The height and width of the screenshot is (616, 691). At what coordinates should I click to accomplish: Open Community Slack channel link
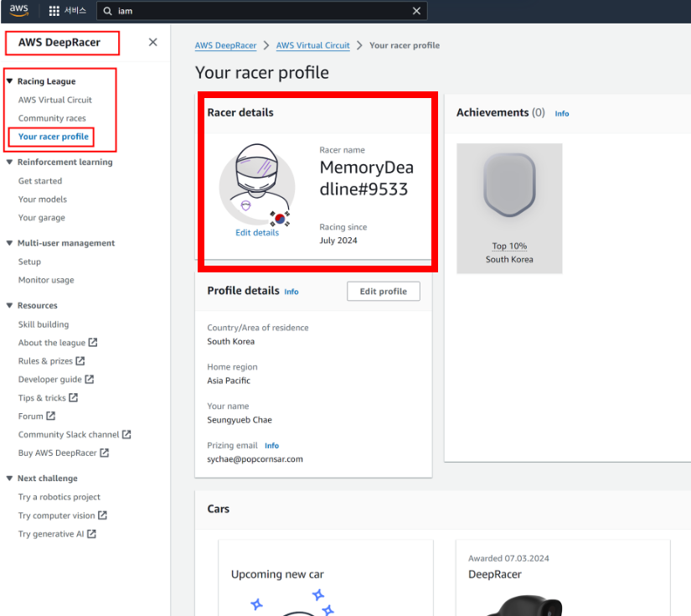pyautogui.click(x=69, y=435)
